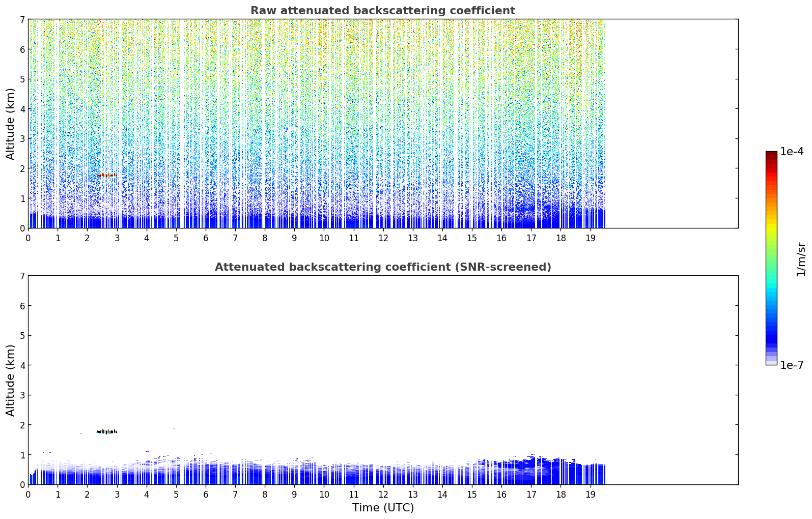Click the upper plot 'Altitude (km)' label

click(11, 124)
